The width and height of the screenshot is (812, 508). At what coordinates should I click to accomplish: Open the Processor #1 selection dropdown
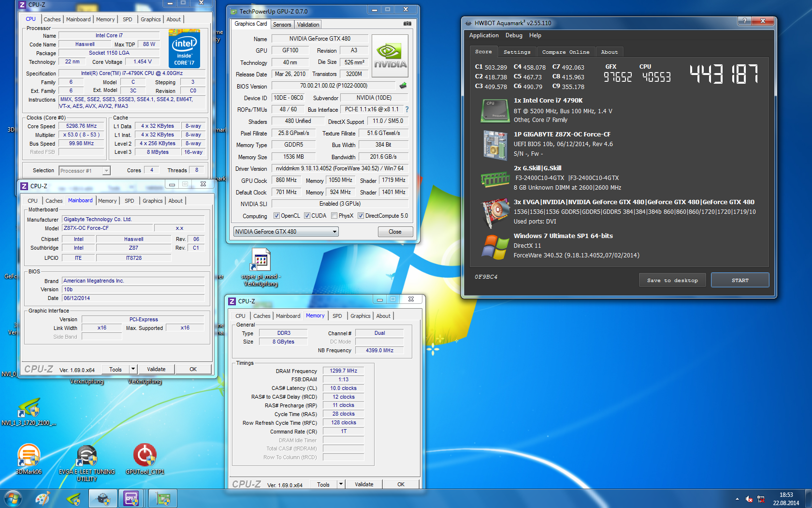pos(85,171)
